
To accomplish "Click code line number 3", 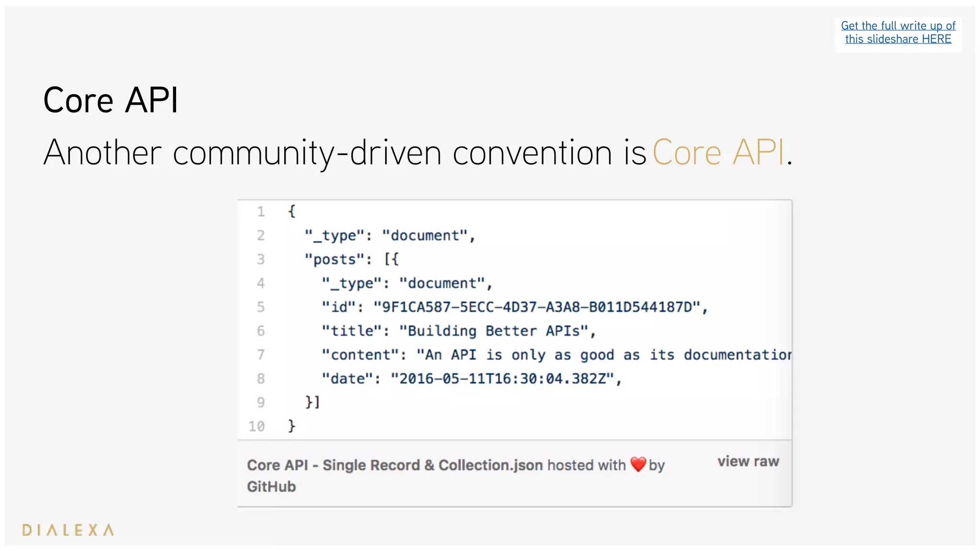I will pos(261,259).
